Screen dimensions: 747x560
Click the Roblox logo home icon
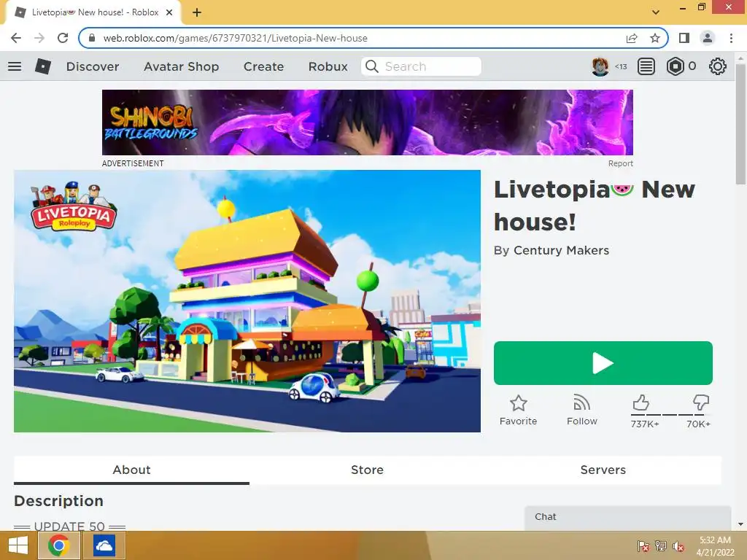tap(43, 66)
